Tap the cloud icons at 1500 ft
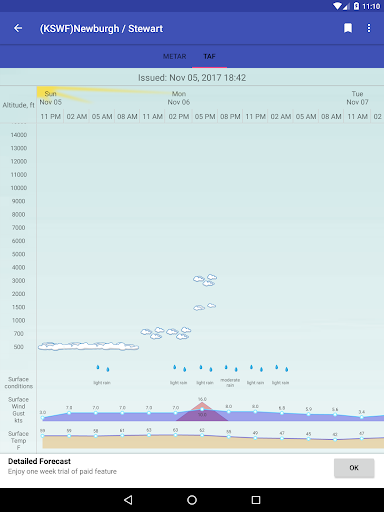The height and width of the screenshot is (512, 384). point(204,307)
